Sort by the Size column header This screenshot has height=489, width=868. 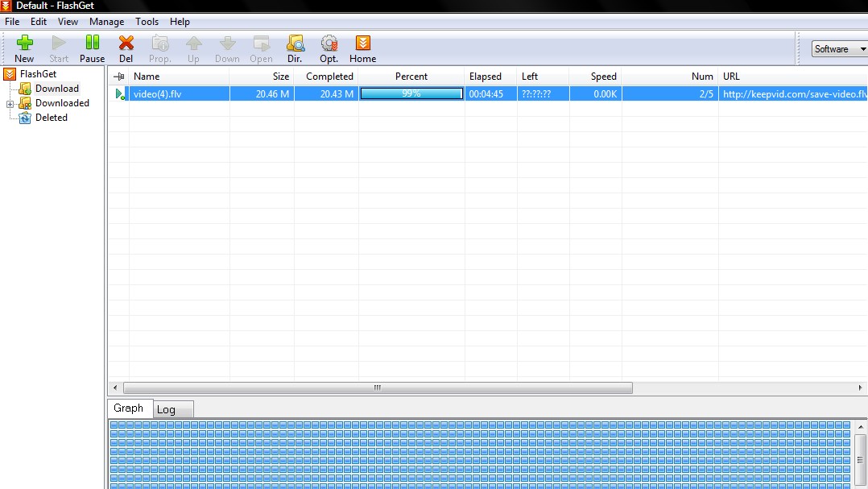coord(261,77)
